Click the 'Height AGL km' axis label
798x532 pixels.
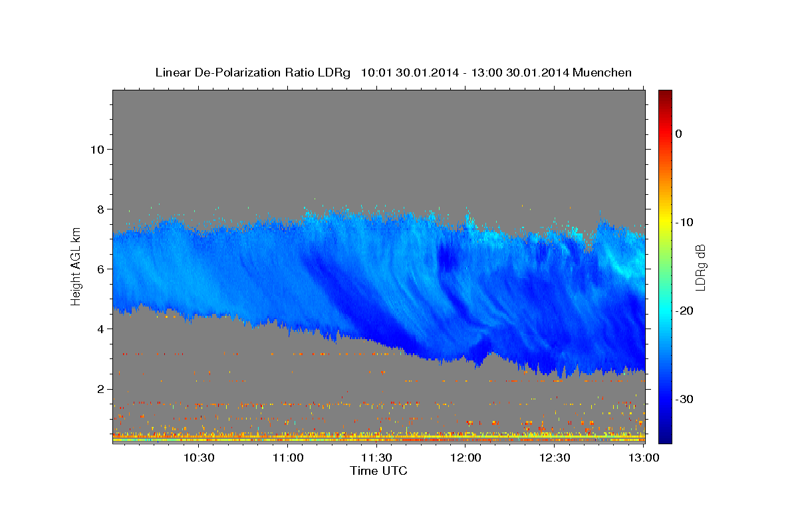[x=76, y=267]
